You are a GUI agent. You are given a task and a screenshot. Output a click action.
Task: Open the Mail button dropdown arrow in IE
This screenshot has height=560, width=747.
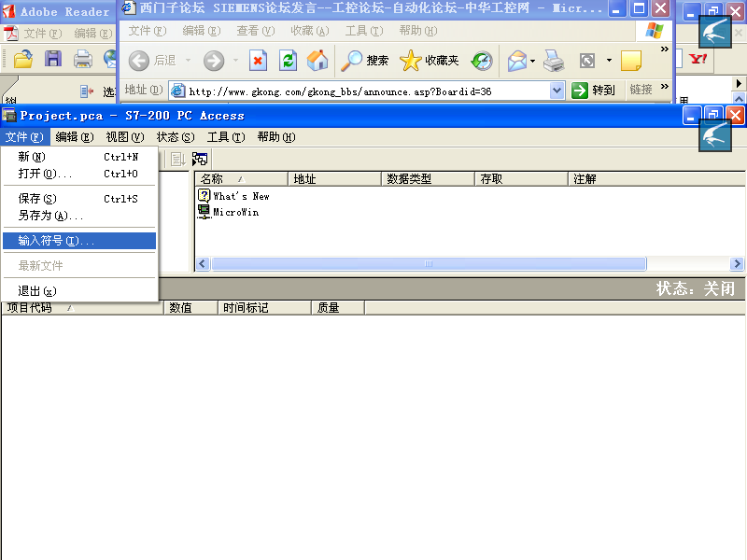tap(532, 61)
